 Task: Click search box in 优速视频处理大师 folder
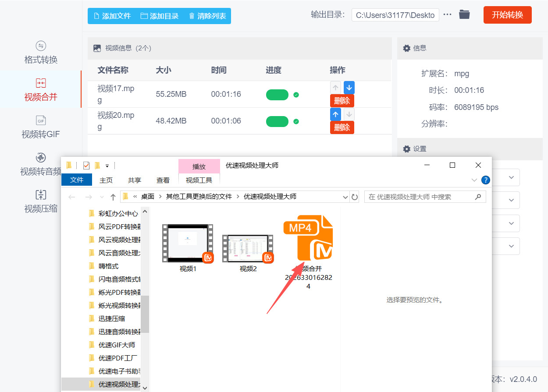[x=425, y=197]
